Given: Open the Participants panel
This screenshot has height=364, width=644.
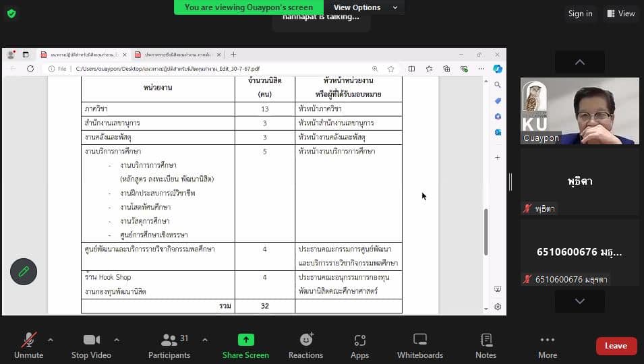Looking at the screenshot, I should point(169,346).
